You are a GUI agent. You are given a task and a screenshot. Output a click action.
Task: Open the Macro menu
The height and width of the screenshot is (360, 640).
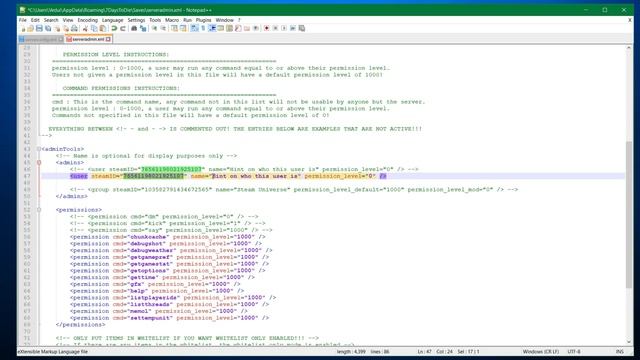coord(172,20)
